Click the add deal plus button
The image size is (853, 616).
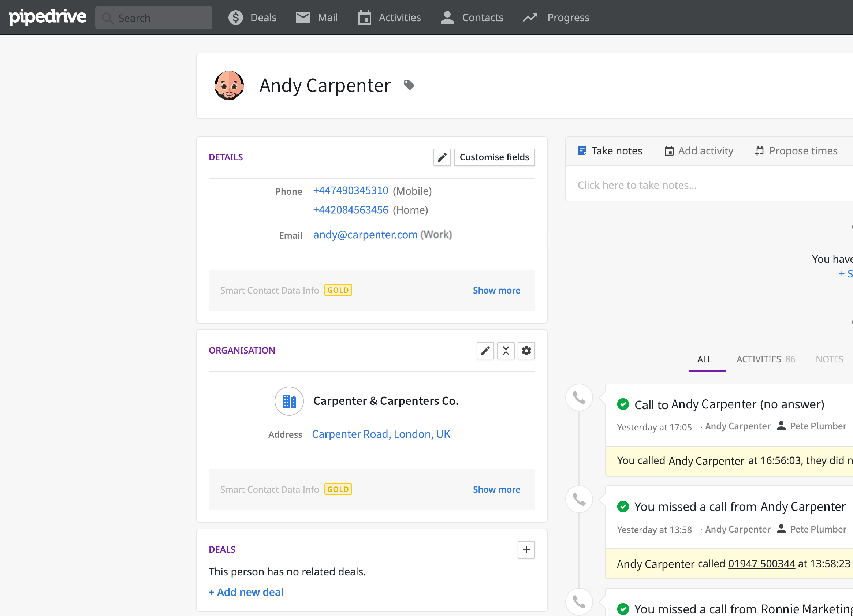click(526, 549)
